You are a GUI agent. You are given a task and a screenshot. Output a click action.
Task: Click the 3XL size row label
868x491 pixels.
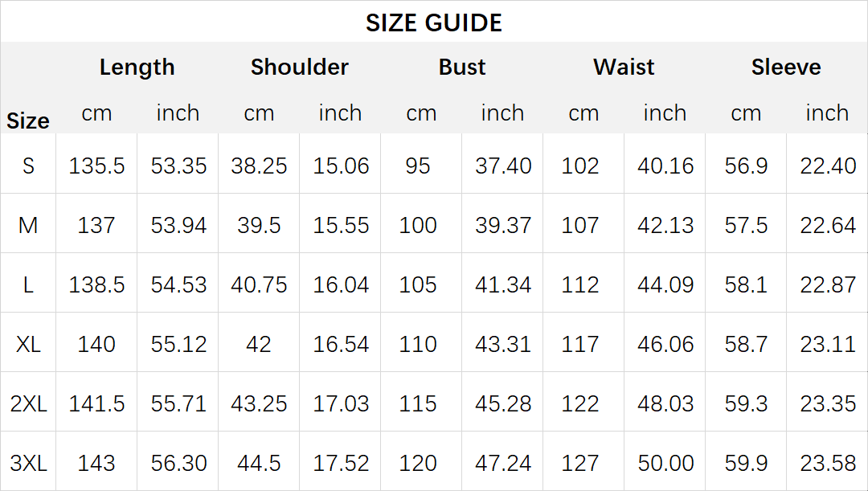28,464
